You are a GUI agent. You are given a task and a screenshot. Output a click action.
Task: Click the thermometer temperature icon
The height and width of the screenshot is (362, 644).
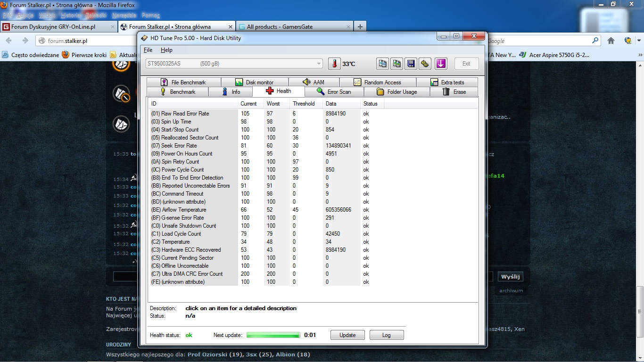334,64
